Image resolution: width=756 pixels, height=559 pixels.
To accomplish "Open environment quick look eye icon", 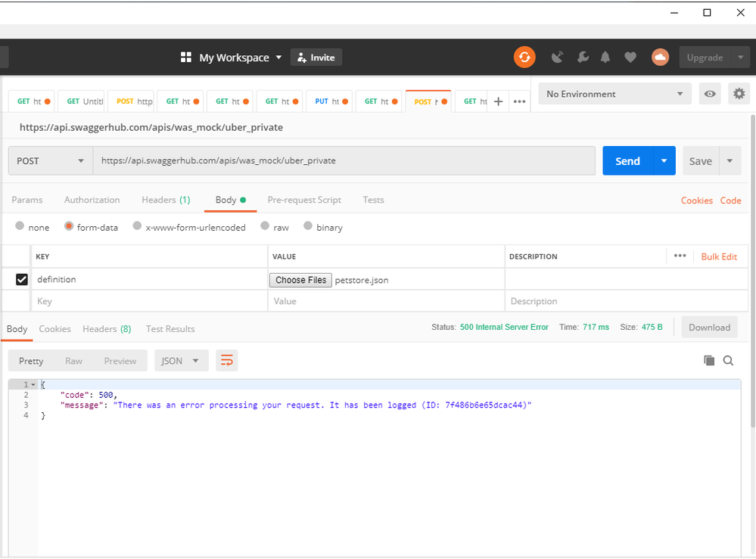I will (710, 94).
